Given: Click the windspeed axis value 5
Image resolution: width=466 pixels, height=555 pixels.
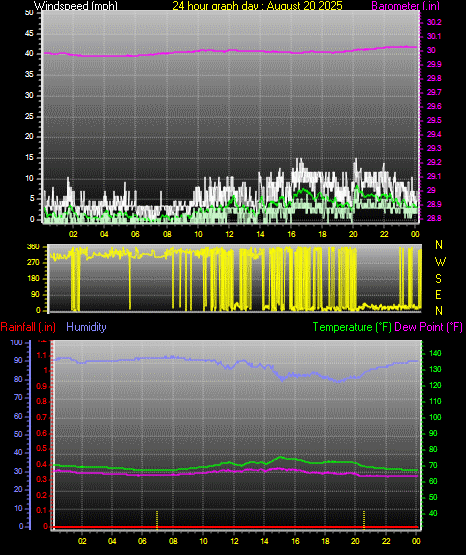Looking at the screenshot, I should point(32,199).
